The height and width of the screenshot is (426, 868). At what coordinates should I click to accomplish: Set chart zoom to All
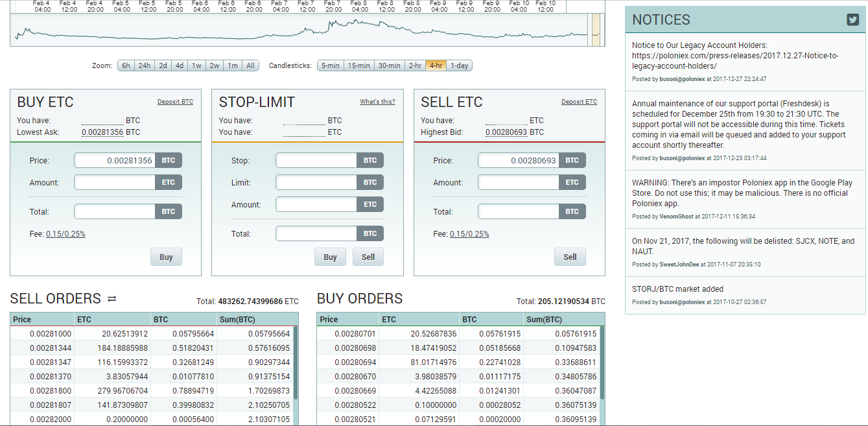click(250, 65)
